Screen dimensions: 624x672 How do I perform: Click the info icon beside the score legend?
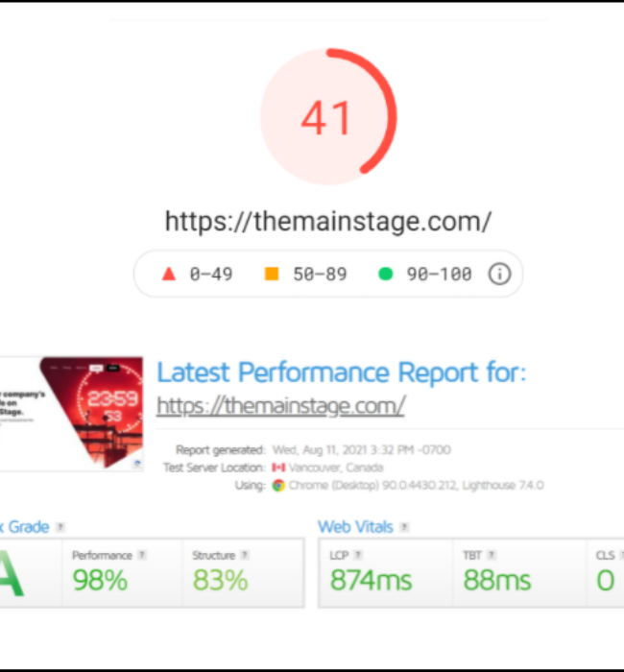pos(499,274)
